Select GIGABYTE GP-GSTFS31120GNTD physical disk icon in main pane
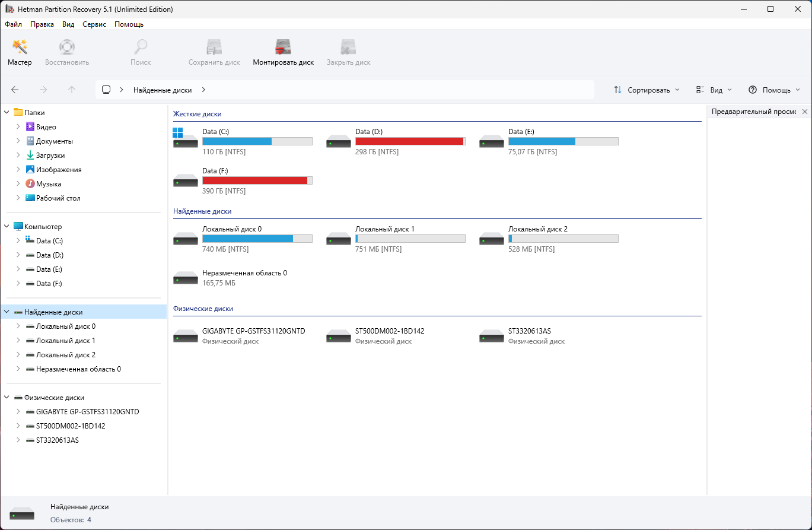812x530 pixels. pyautogui.click(x=186, y=336)
